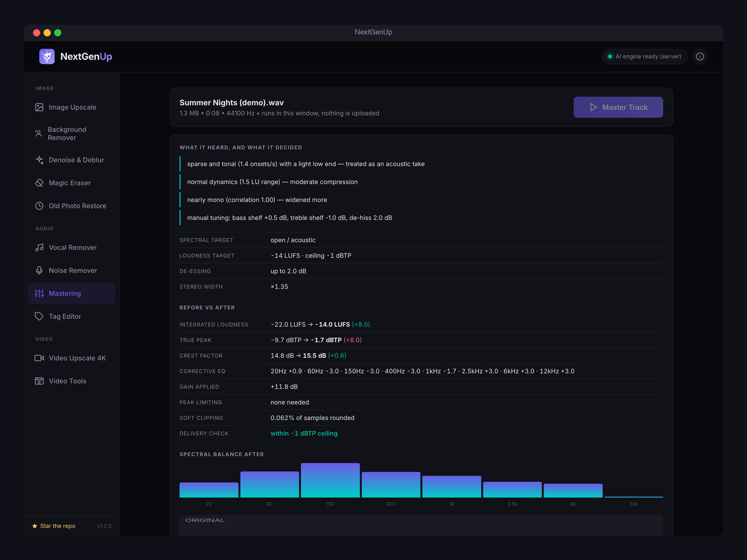The width and height of the screenshot is (747, 560).
Task: Click the AI engine ready status pill
Action: pos(645,56)
